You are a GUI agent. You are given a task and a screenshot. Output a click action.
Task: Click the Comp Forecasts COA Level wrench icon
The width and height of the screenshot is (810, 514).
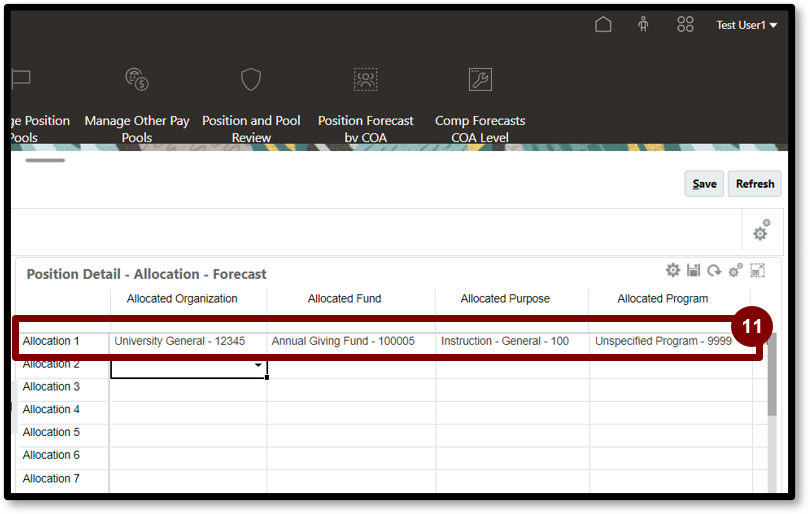(x=480, y=80)
